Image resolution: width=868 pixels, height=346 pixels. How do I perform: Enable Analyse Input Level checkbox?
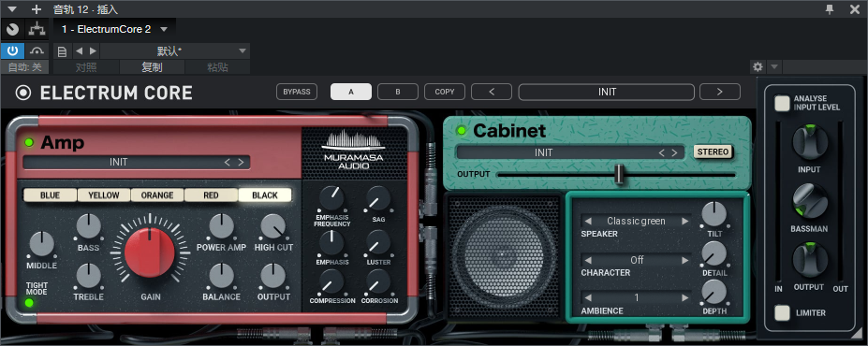coord(782,104)
